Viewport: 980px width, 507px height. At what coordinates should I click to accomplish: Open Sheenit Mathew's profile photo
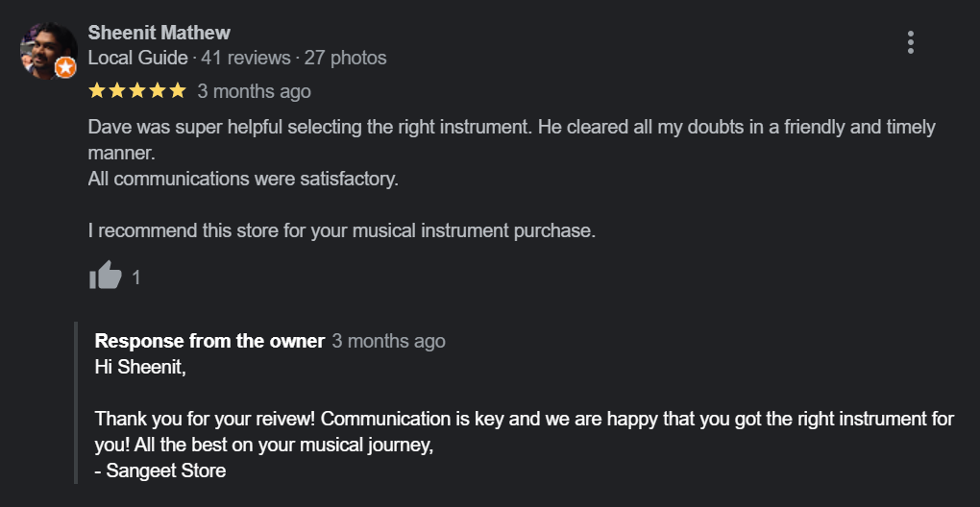pos(45,49)
